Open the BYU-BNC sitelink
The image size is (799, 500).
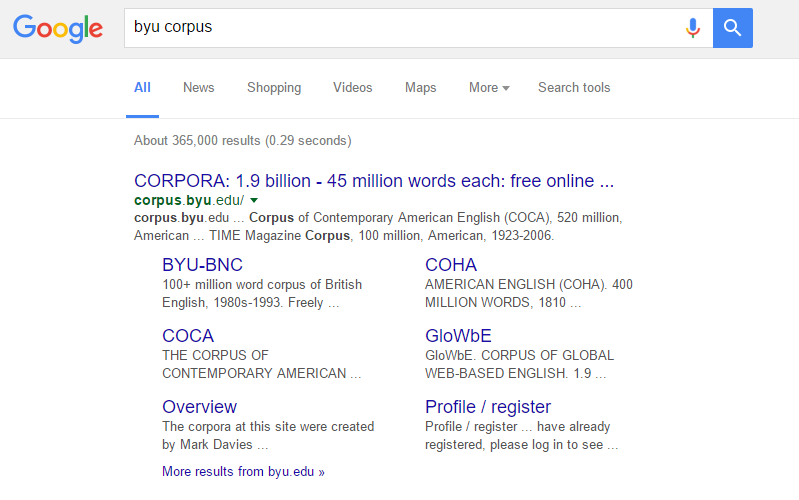coord(202,265)
